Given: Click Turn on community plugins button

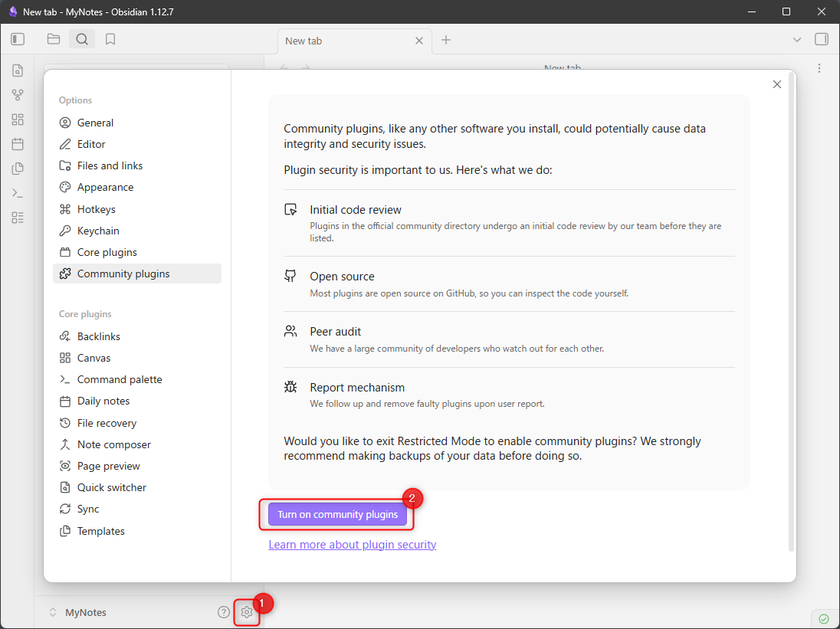Looking at the screenshot, I should (x=337, y=514).
